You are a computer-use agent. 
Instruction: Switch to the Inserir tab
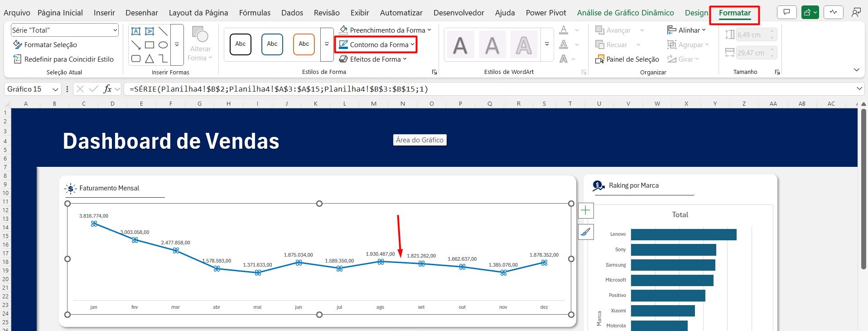(x=104, y=13)
